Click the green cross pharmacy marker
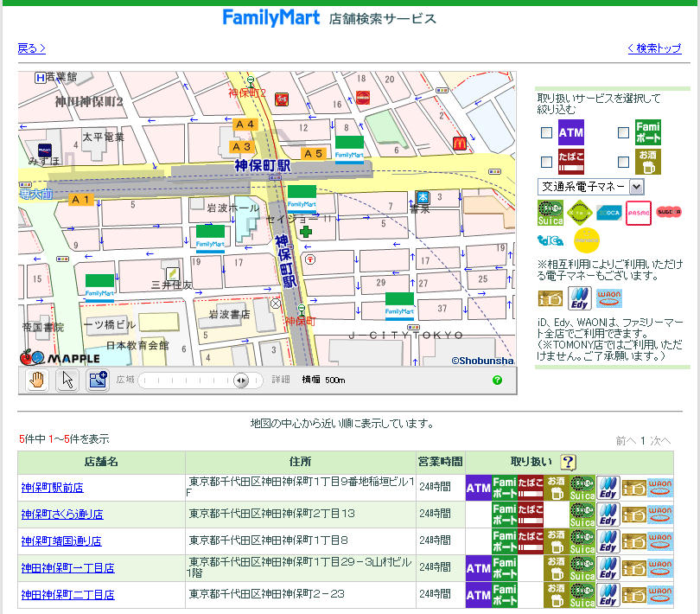Image resolution: width=700 pixels, height=614 pixels. [306, 232]
